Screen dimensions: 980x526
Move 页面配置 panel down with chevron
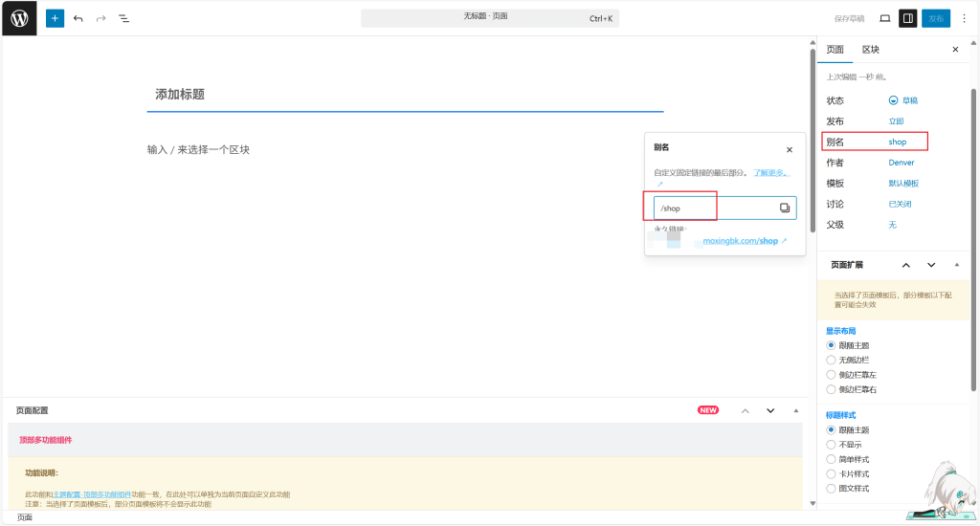[770, 410]
